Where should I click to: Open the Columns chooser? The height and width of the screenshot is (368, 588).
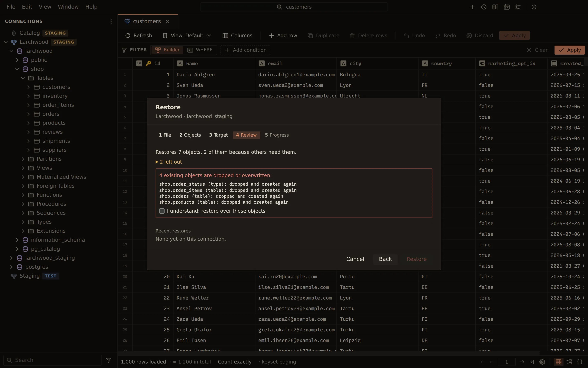point(237,36)
